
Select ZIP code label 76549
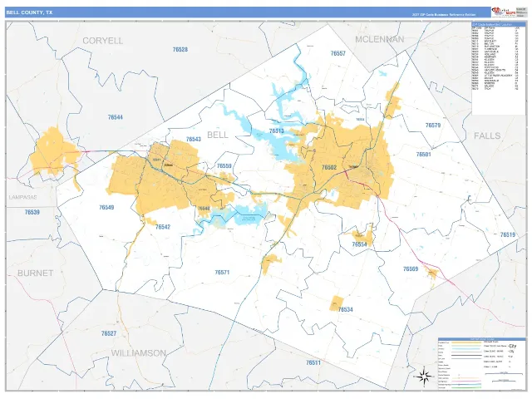coord(106,207)
